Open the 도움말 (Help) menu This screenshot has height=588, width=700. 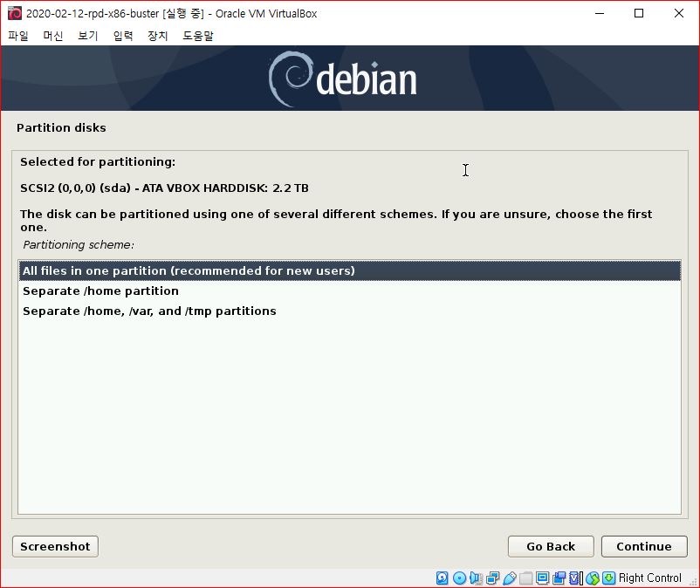196,35
